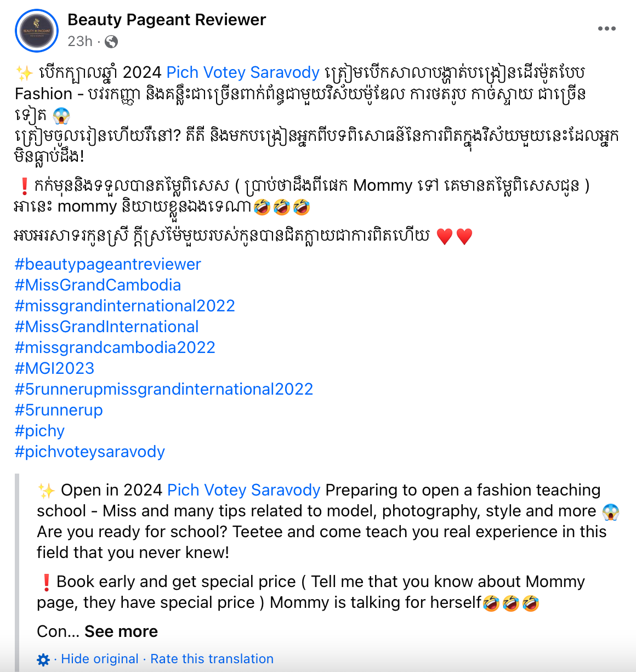This screenshot has width=636, height=672.
Task: Open #5runnerupmissgrandinternational2022 hashtag
Action: click(x=164, y=389)
